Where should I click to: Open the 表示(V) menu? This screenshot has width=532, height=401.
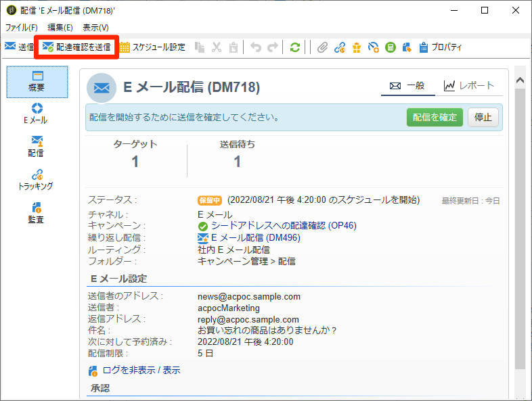tap(95, 28)
